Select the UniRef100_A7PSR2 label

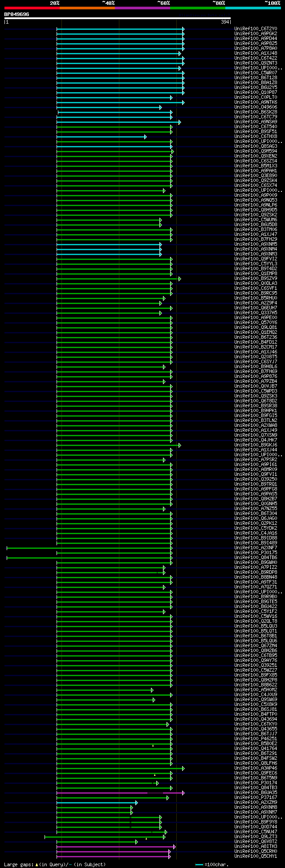pyautogui.click(x=256, y=460)
